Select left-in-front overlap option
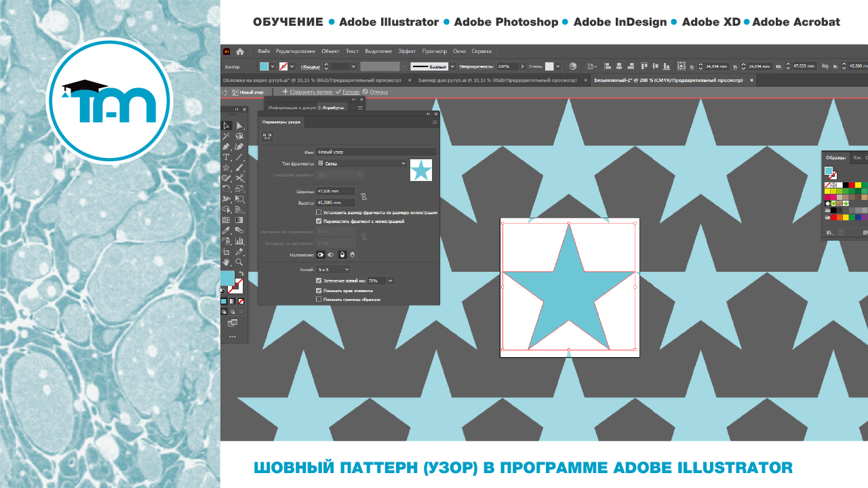868x488 pixels. 321,255
